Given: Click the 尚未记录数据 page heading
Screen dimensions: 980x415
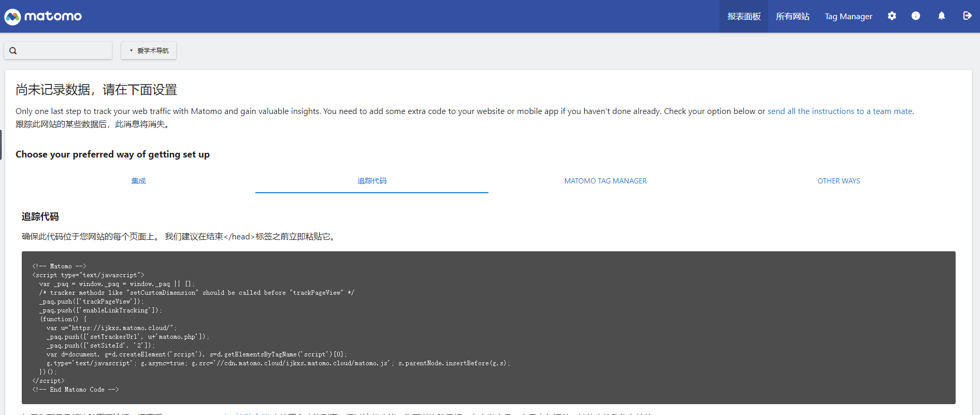Looking at the screenshot, I should click(x=96, y=90).
